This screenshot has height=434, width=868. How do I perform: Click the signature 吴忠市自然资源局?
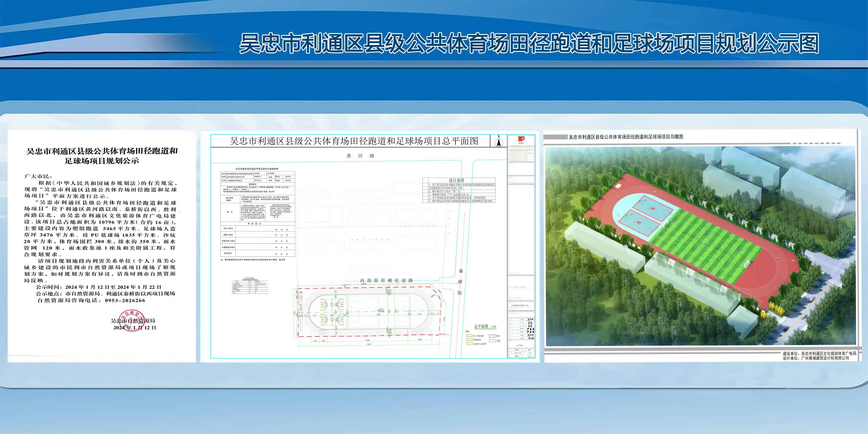[133, 320]
